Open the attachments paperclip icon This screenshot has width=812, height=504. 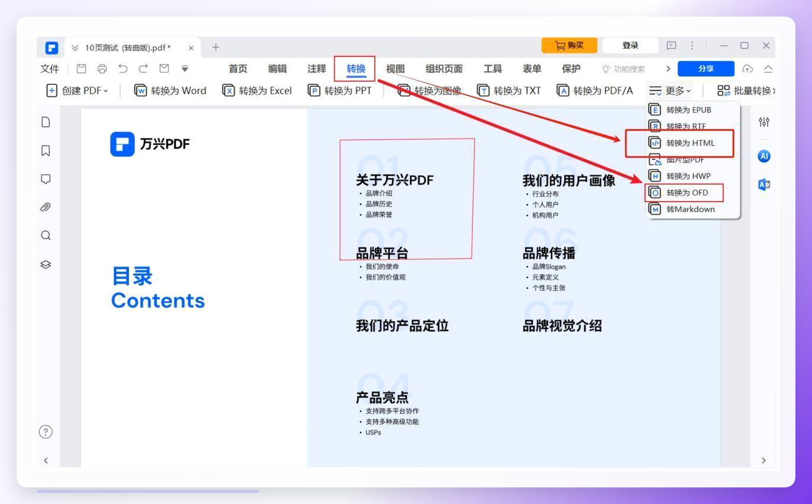(46, 207)
